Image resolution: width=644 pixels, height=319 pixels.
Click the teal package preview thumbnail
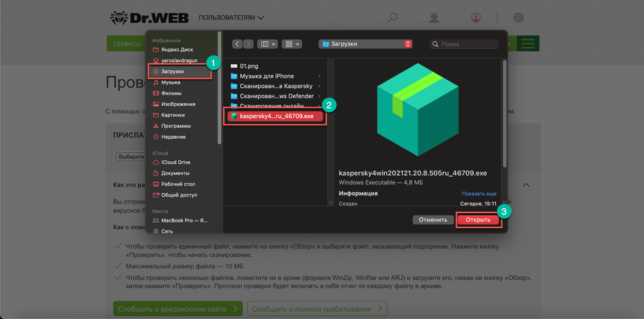pyautogui.click(x=418, y=110)
